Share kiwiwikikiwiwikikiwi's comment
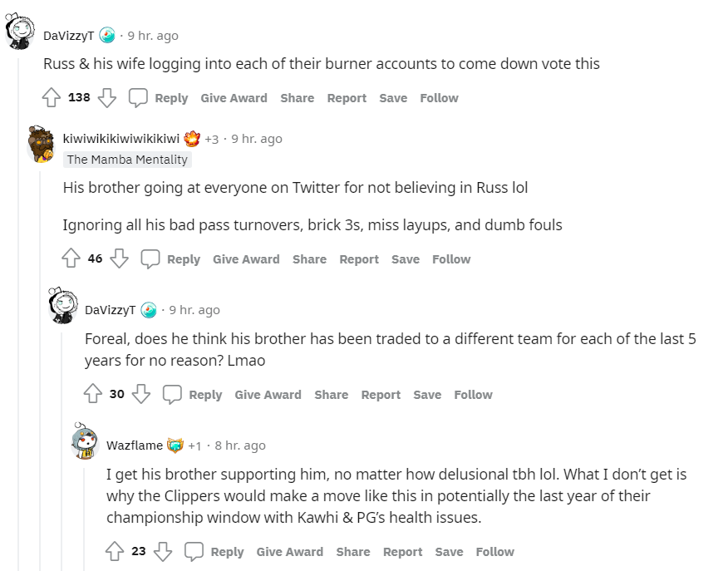 pyautogui.click(x=309, y=259)
